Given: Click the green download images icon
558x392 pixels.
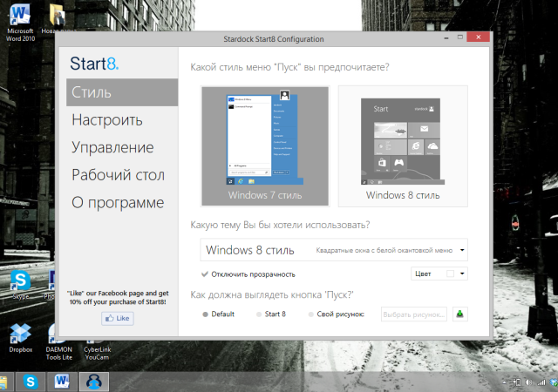Looking at the screenshot, I should (459, 314).
